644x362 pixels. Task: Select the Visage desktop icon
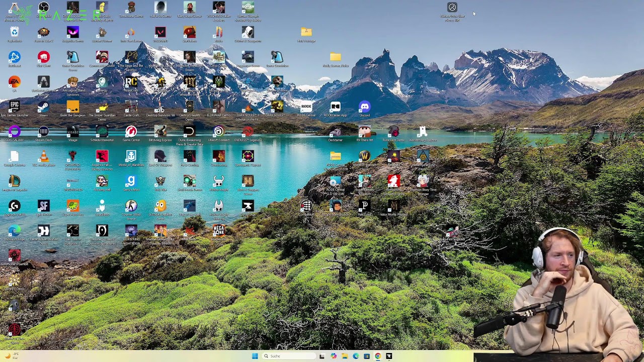pyautogui.click(x=73, y=131)
